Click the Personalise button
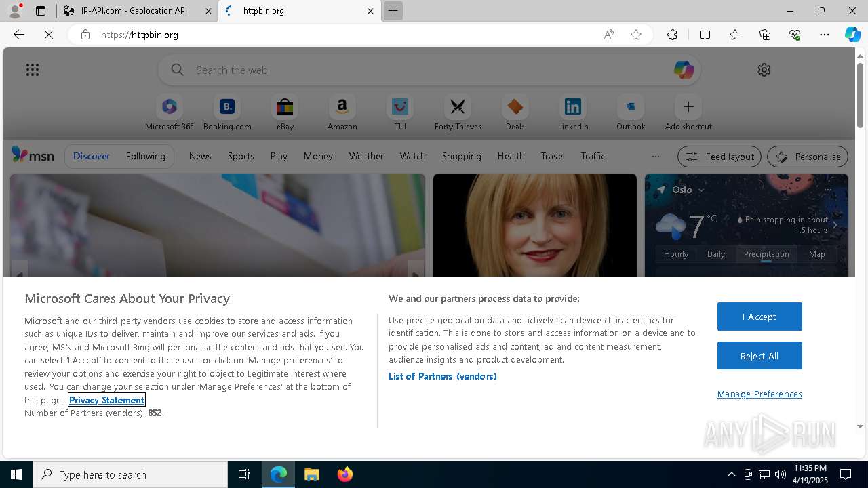 pyautogui.click(x=808, y=157)
